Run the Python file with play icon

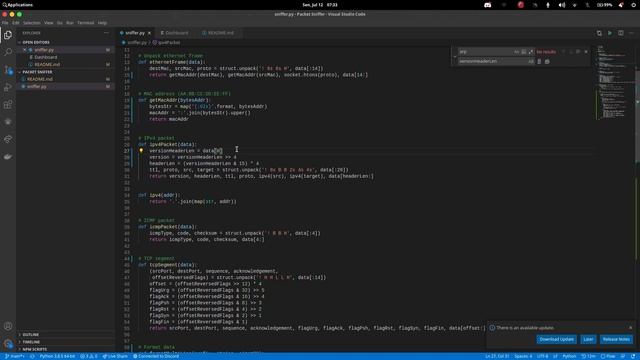pos(610,33)
